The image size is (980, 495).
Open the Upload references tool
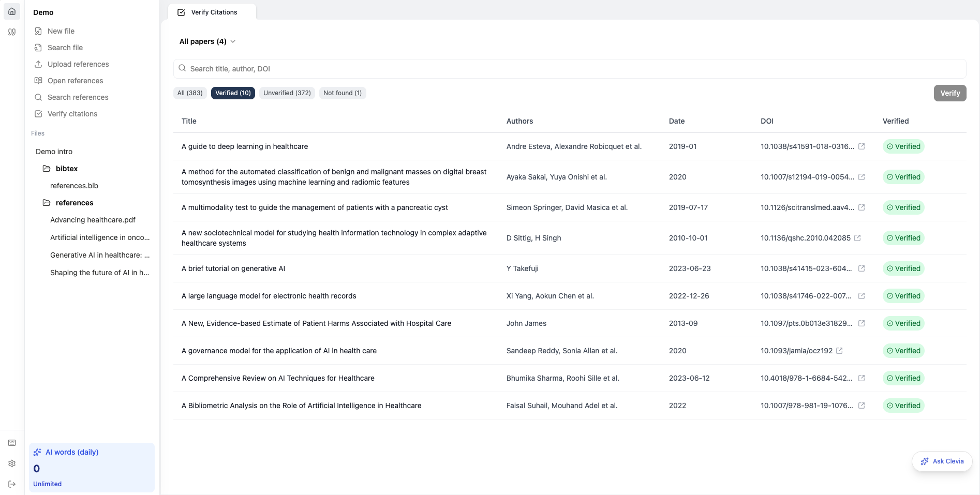pos(78,64)
